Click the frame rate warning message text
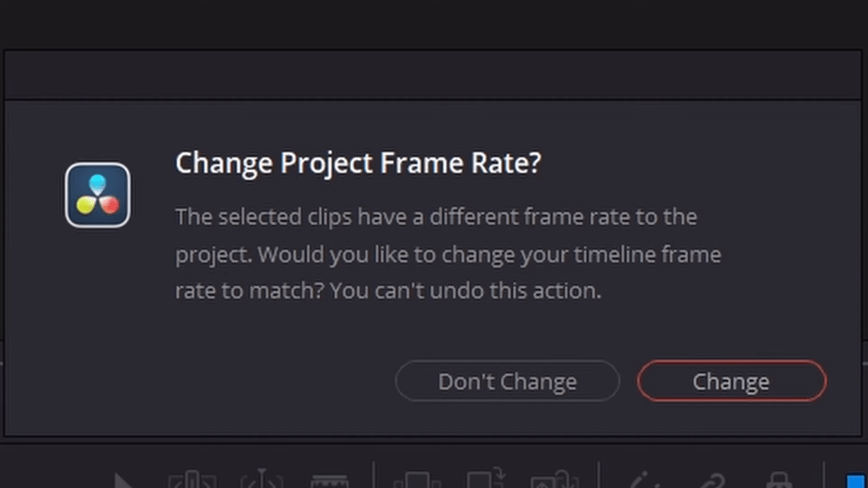Screen dimensions: 868x488 point(449,254)
